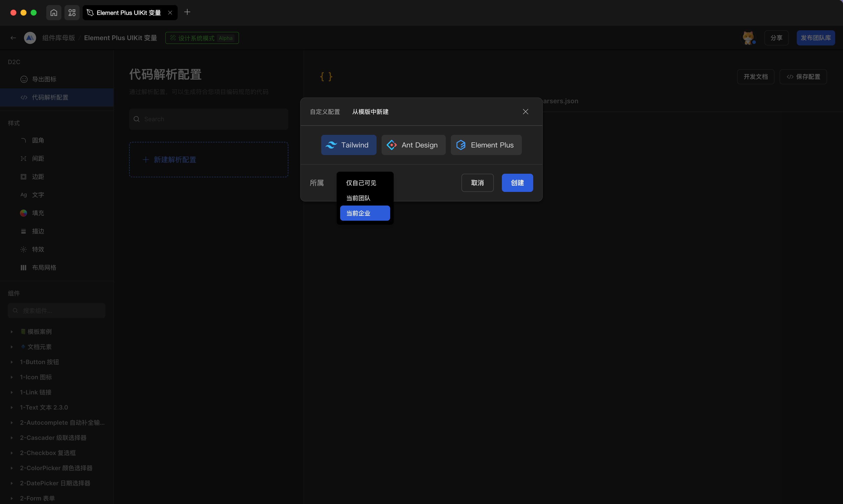Expand the 1-Button 按钮 group

(12, 362)
